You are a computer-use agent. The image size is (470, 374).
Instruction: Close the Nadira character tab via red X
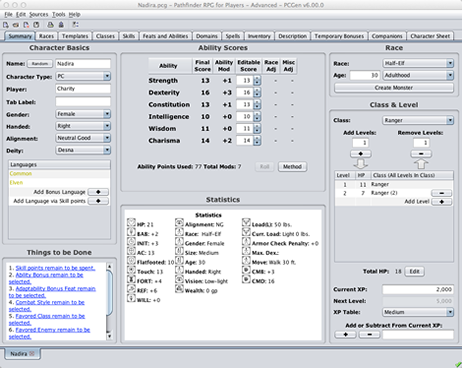point(32,354)
